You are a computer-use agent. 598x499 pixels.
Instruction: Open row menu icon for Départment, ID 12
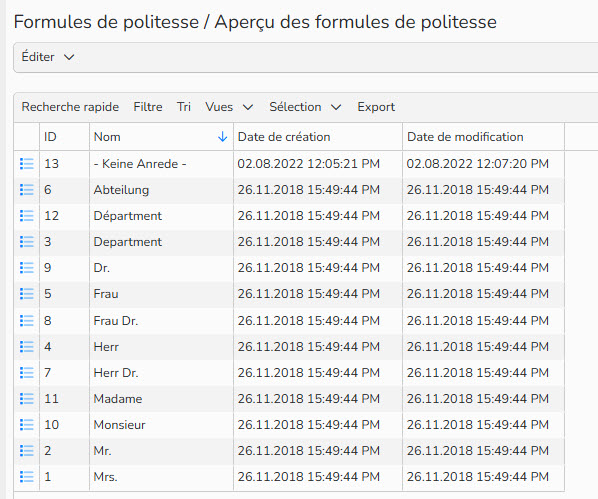click(27, 216)
